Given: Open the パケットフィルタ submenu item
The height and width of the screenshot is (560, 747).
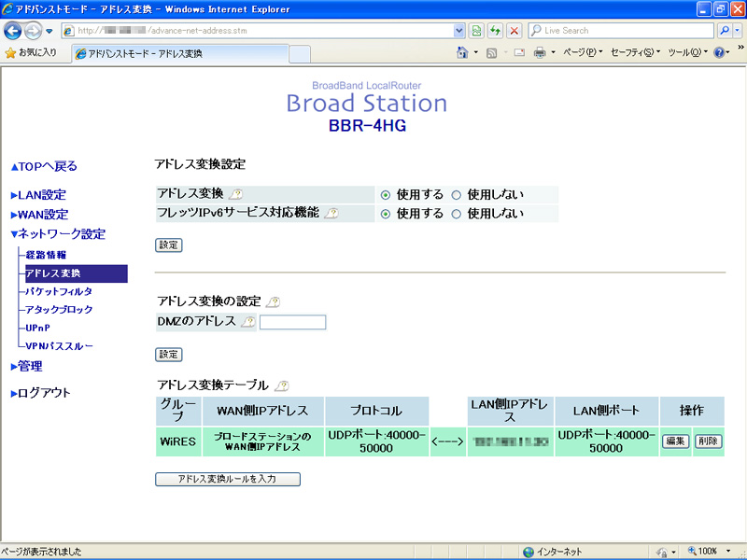Looking at the screenshot, I should point(59,291).
